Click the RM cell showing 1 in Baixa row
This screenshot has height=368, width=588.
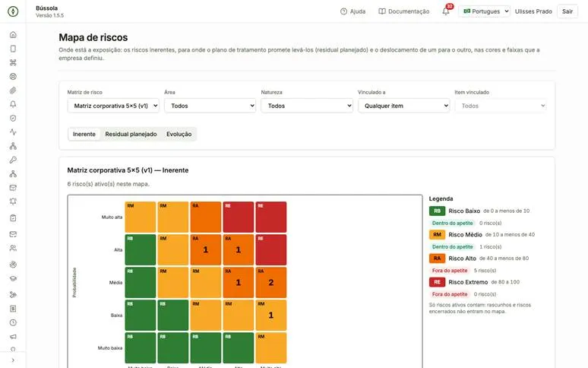[x=270, y=315]
